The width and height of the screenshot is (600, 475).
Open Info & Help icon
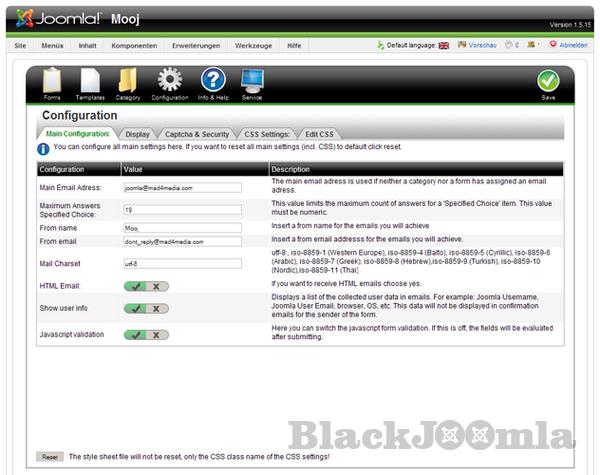[x=212, y=81]
